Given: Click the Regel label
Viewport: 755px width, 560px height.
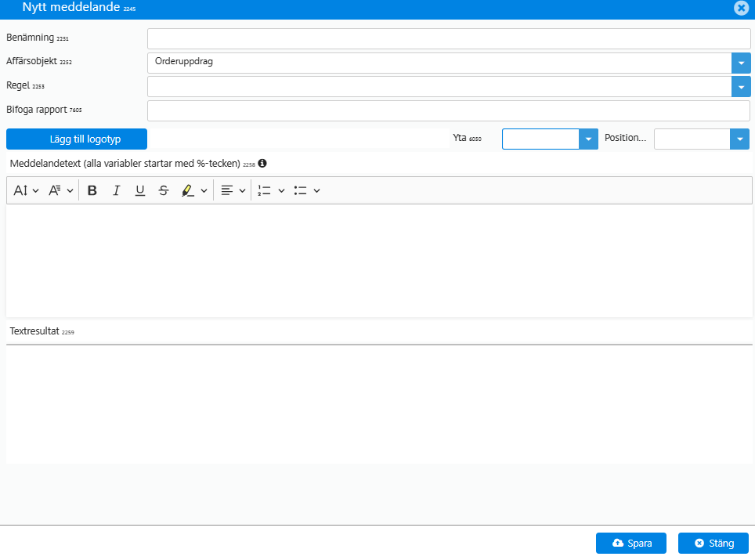Looking at the screenshot, I should 18,85.
